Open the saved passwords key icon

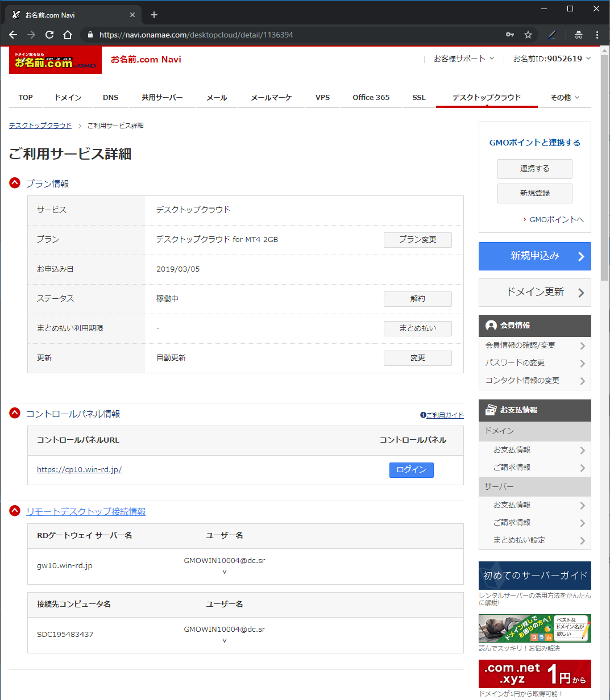(510, 35)
